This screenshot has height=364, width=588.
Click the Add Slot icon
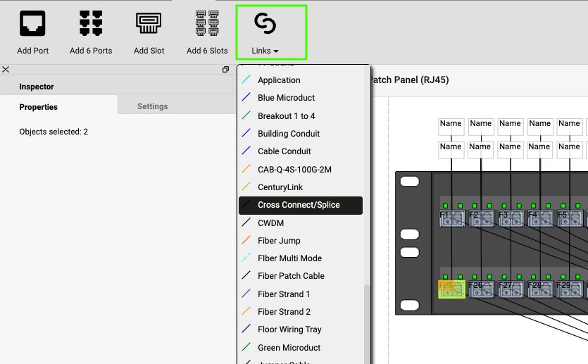149,24
